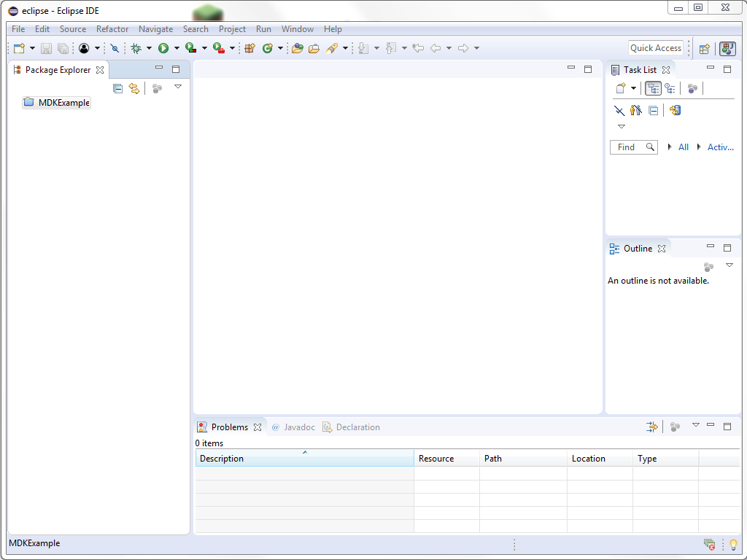The width and height of the screenshot is (747, 560).
Task: Click the Open Type toolbar icon
Action: click(298, 47)
